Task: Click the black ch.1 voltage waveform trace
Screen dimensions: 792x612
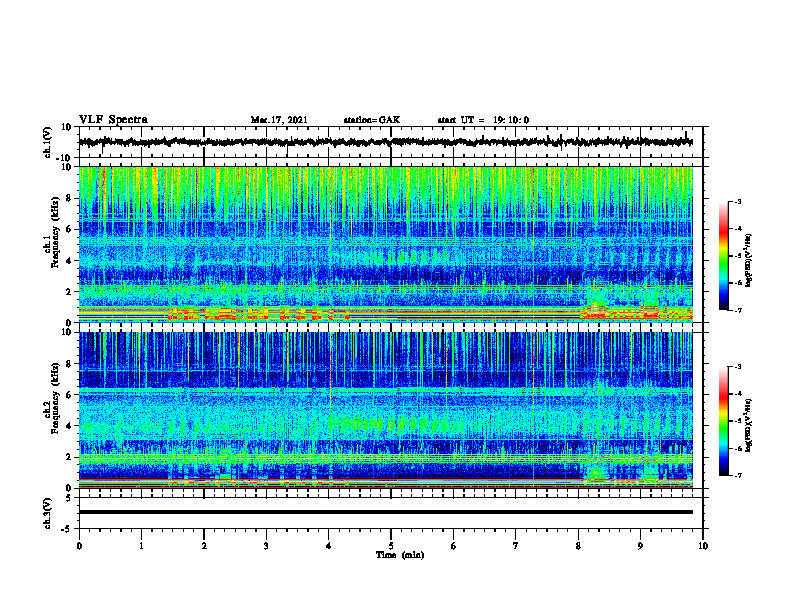Action: [x=385, y=142]
